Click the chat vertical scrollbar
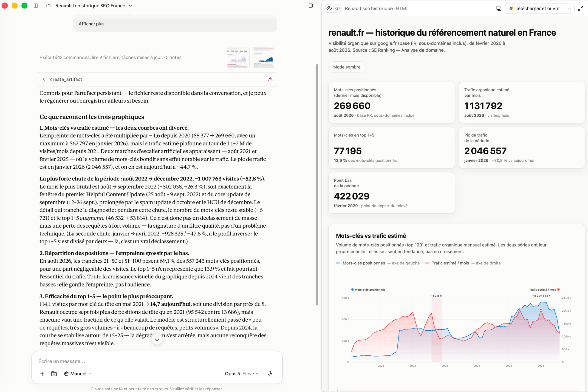Screen dimensions: 588x392 [x=317, y=185]
